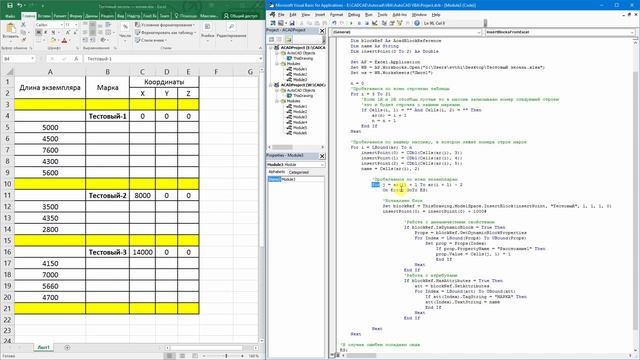Apply the Format Painter brush in Excel
The image size is (640, 360).
(x=24, y=39)
